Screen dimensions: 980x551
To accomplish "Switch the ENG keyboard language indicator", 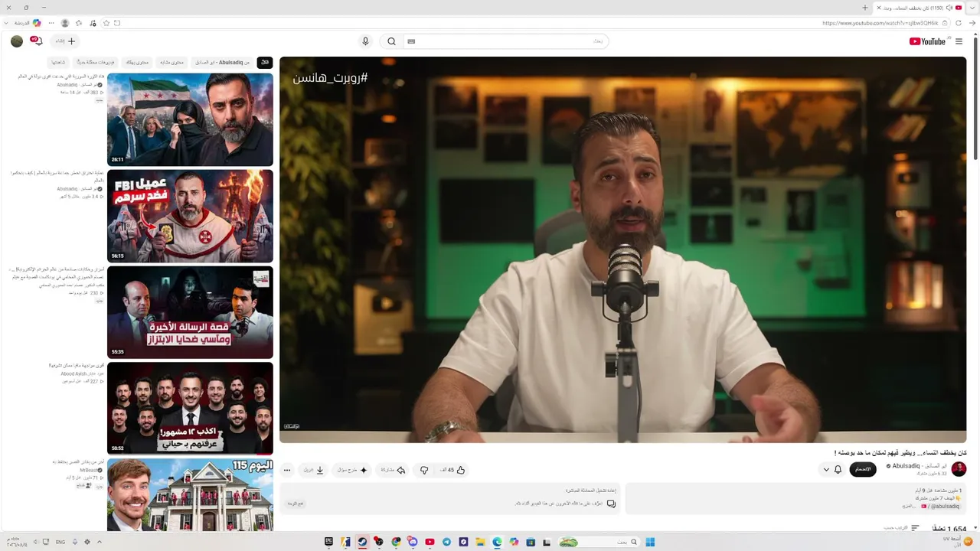I will (59, 542).
